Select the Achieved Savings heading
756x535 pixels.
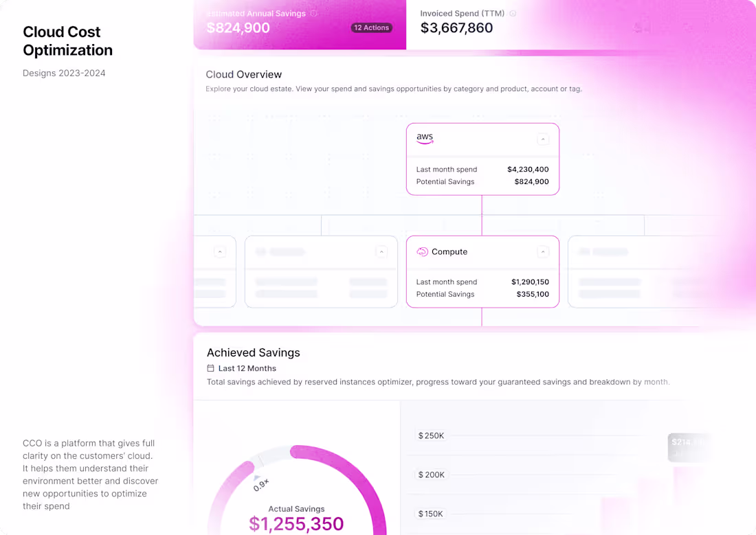[x=253, y=352]
